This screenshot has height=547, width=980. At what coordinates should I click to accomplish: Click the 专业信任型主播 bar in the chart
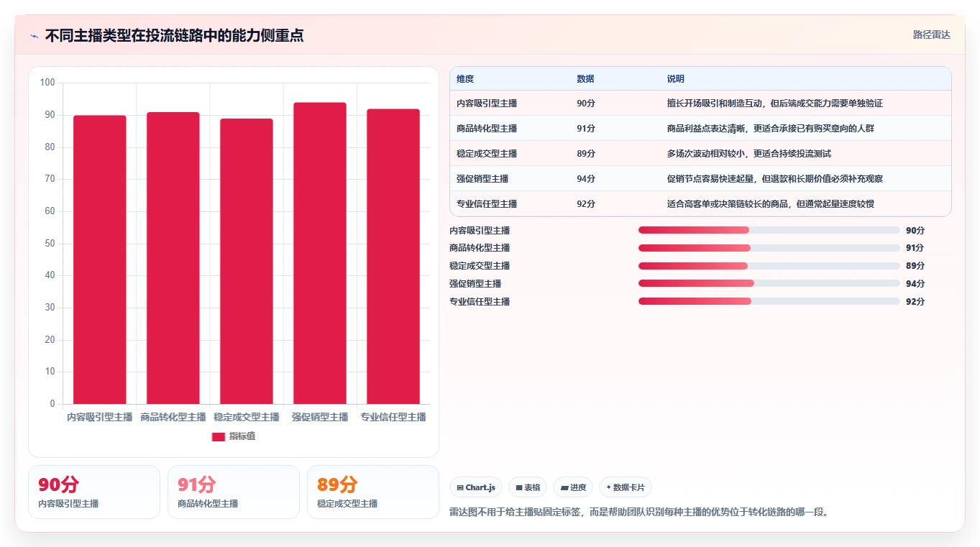(x=393, y=257)
